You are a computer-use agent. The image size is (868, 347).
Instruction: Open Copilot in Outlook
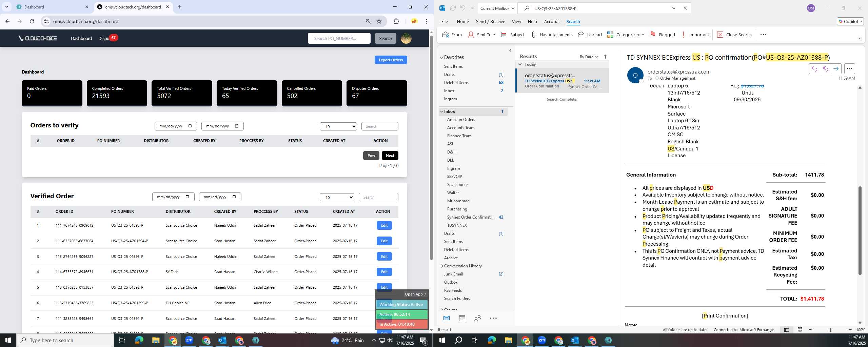850,21
